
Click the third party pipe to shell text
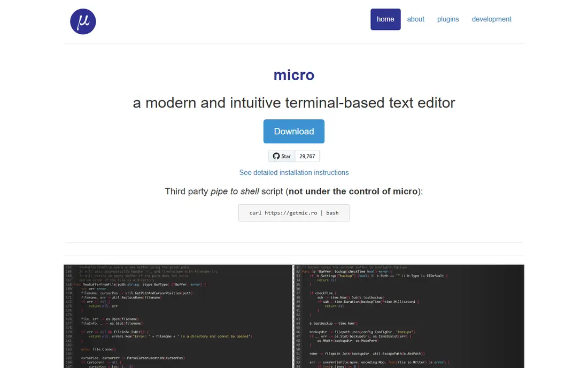pos(293,191)
